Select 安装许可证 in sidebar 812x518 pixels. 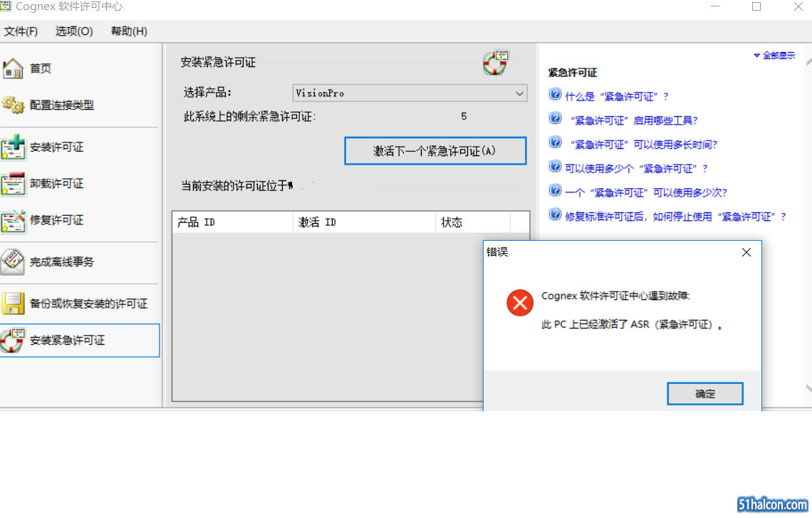click(x=56, y=147)
